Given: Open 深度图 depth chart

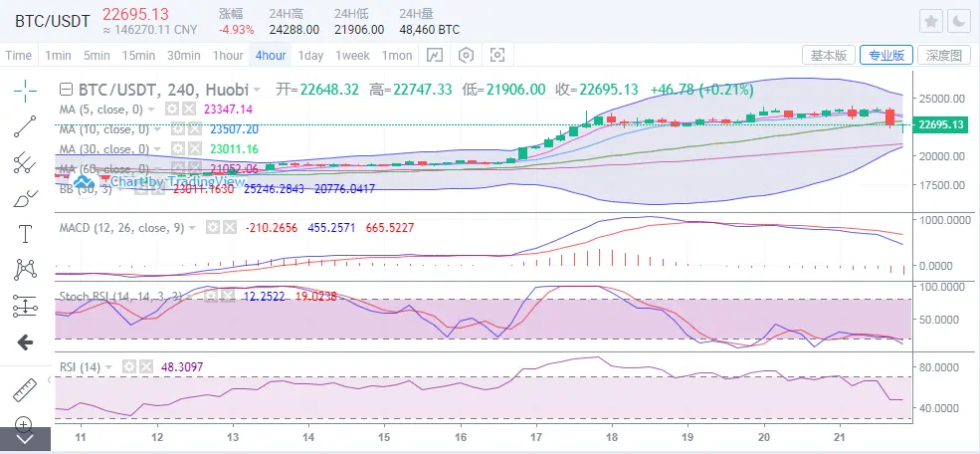Looking at the screenshot, I should click(x=944, y=55).
